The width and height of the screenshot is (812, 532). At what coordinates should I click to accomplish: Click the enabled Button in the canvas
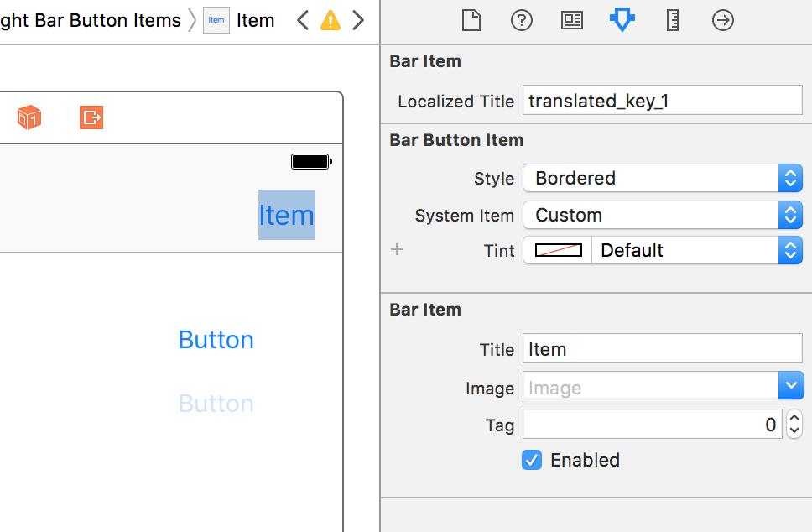tap(216, 339)
